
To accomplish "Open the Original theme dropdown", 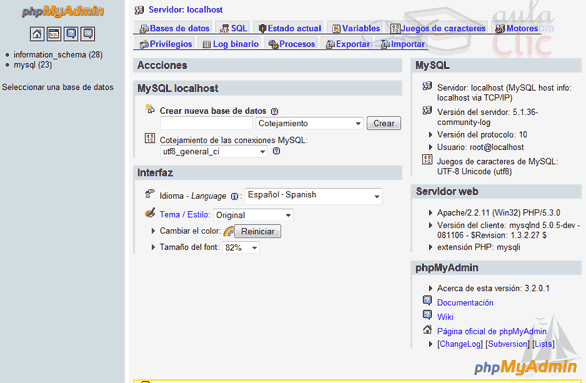I will pos(253,215).
